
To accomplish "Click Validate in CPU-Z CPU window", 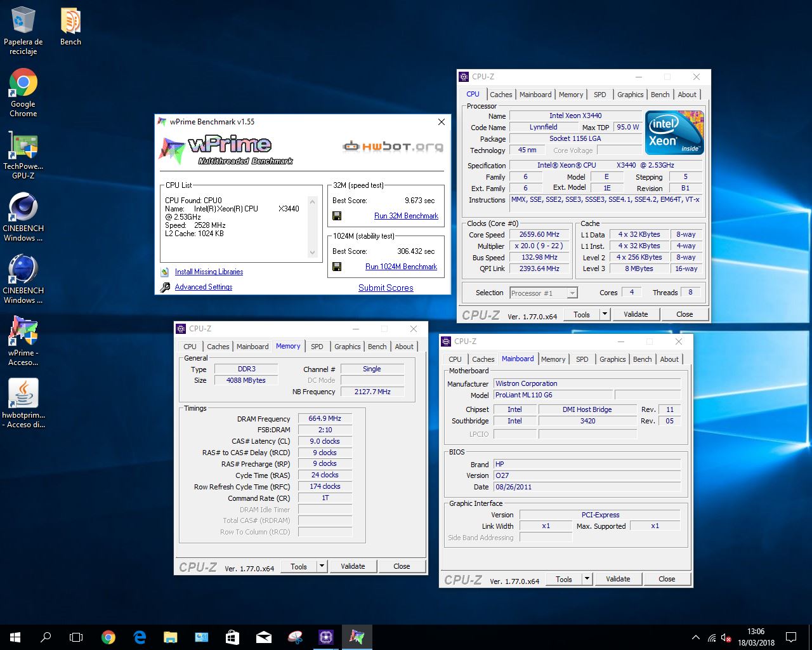I will pyautogui.click(x=636, y=314).
